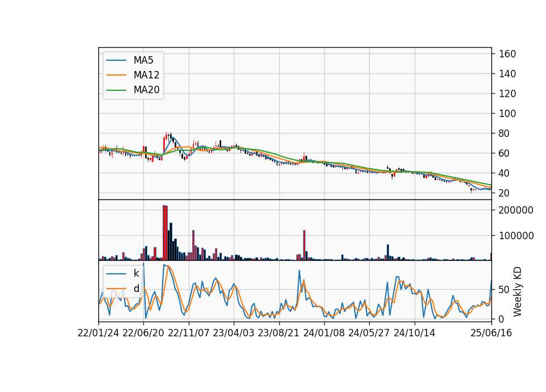Click the green MA20 legend line sample
This screenshot has width=546, height=392.
point(116,90)
